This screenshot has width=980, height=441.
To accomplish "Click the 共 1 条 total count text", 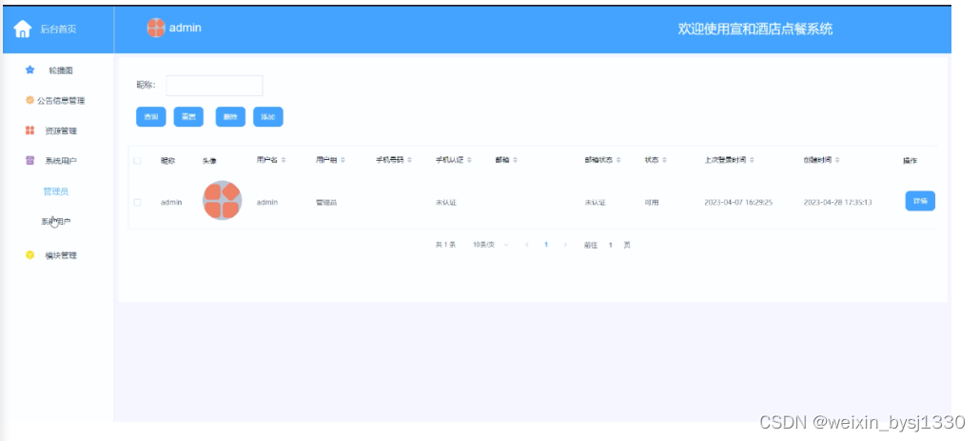I will point(445,245).
